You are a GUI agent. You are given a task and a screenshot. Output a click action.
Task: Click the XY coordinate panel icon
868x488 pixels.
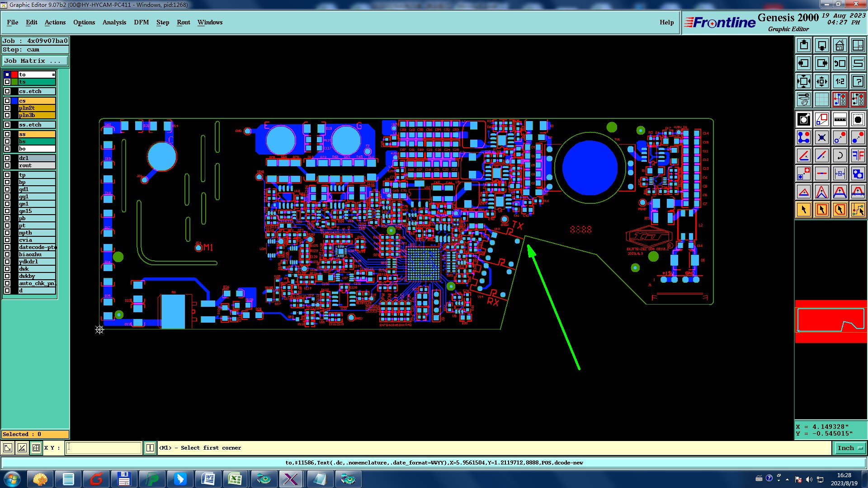pos(858,45)
